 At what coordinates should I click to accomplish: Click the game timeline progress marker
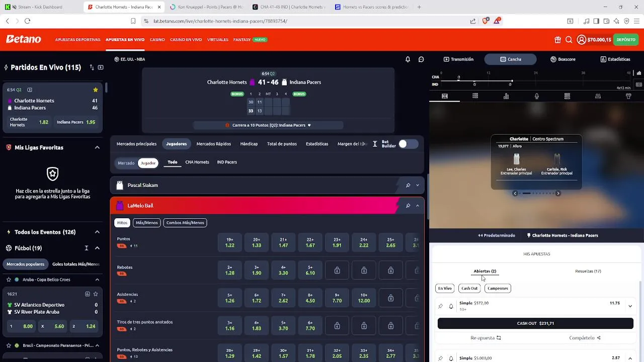[x=512, y=81]
